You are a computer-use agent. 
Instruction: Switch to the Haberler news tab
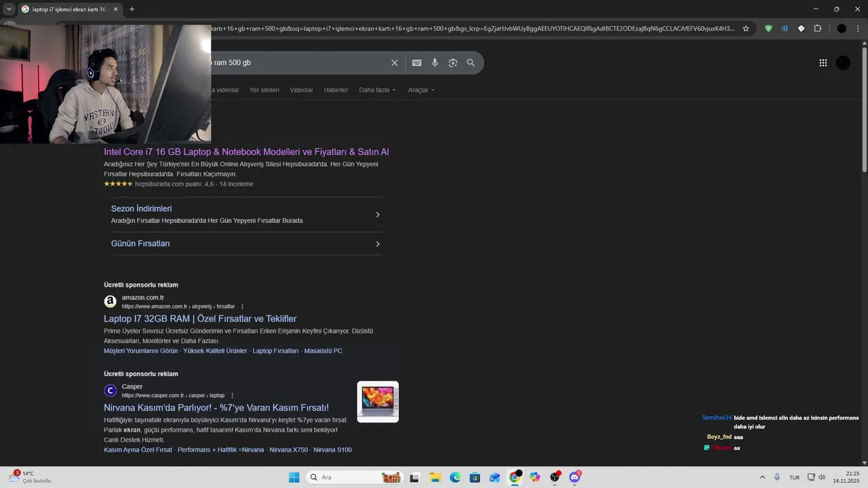coord(336,89)
